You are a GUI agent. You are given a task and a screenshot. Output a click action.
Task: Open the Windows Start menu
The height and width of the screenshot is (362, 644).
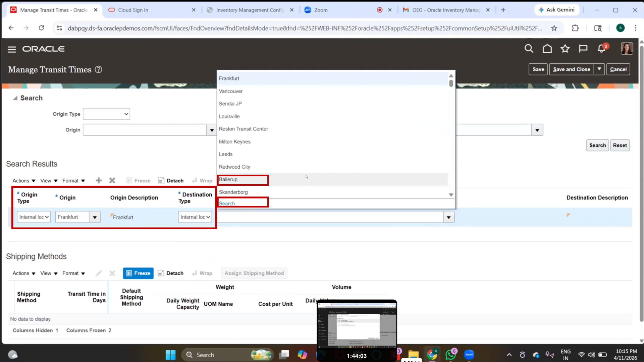[x=170, y=355]
